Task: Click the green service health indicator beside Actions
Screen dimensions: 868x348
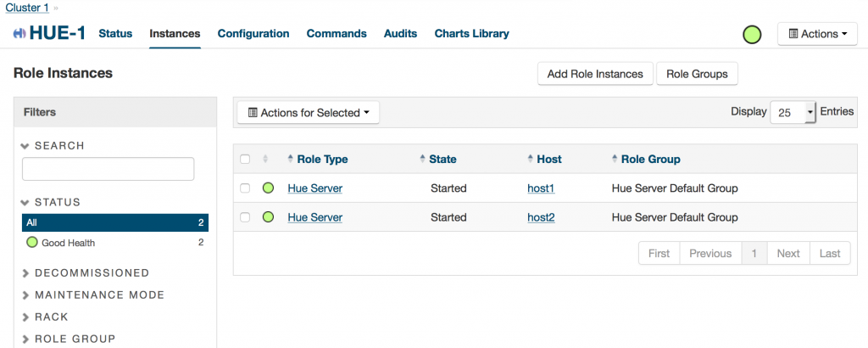Action: coord(752,34)
